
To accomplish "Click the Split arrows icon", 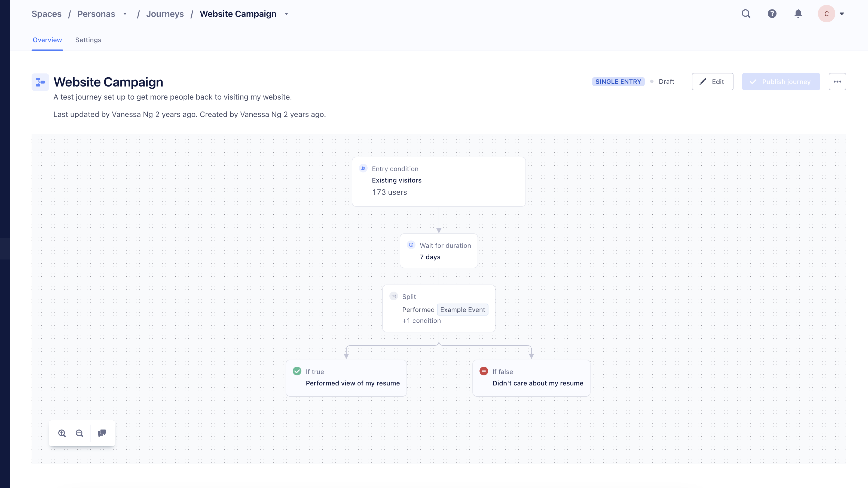I will 393,296.
